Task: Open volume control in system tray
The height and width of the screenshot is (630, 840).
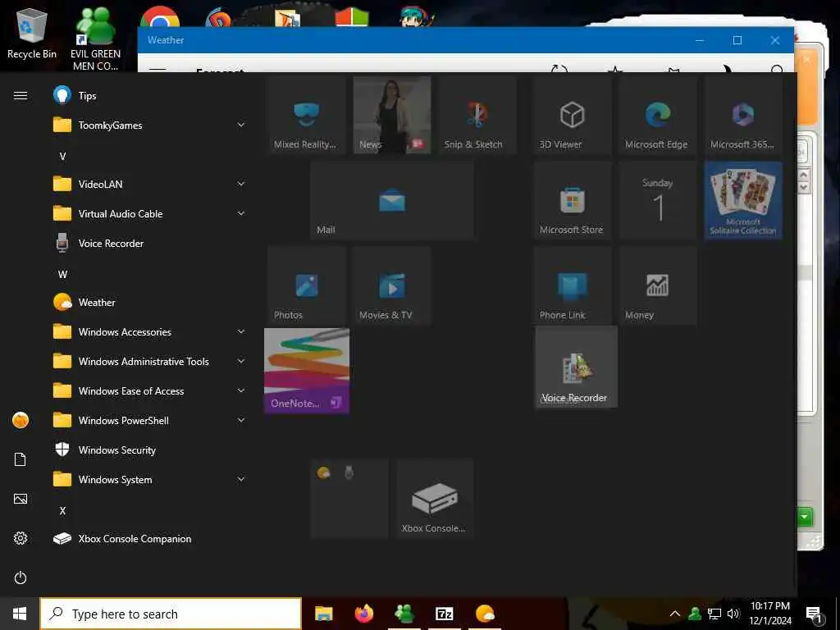Action: pos(734,614)
